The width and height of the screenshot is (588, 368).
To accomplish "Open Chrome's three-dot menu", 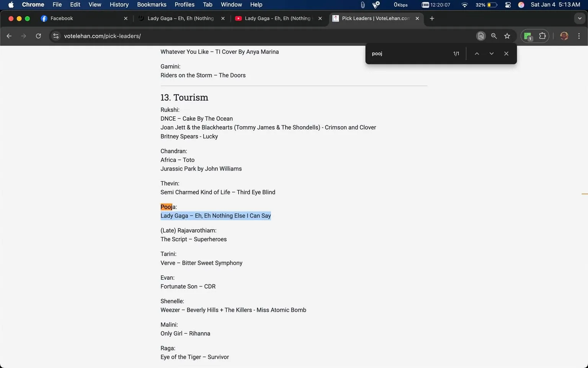I will pos(579,36).
